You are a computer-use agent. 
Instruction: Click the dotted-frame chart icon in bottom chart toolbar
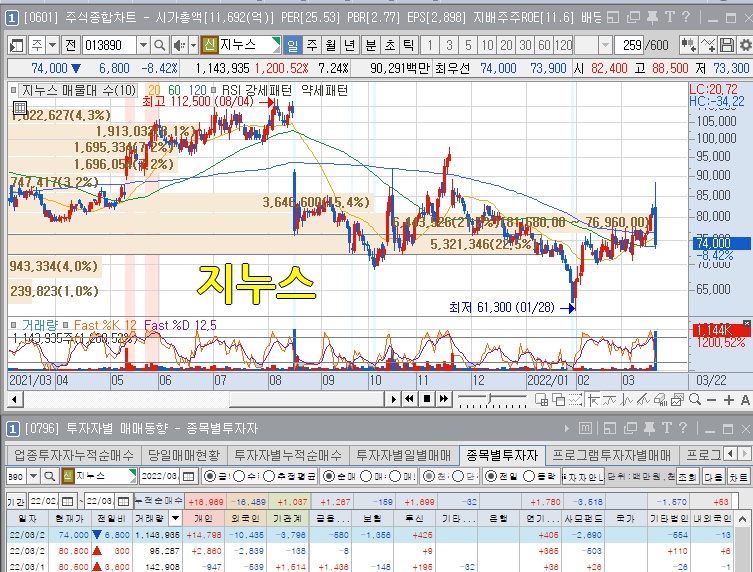point(575,399)
